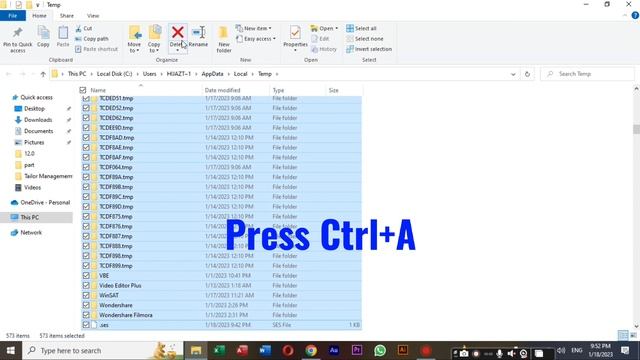Click Invert selection in ribbon
Screen dimensions: 640x360
[369, 49]
